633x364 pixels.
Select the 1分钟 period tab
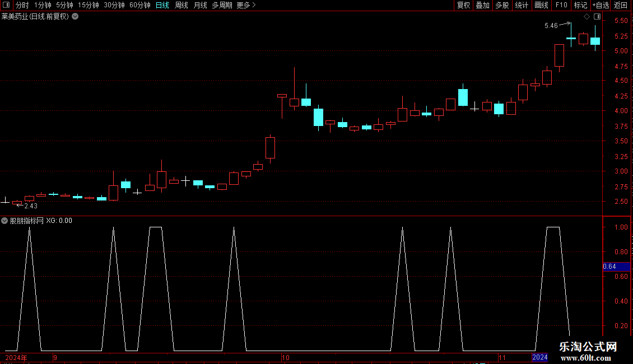(43, 5)
